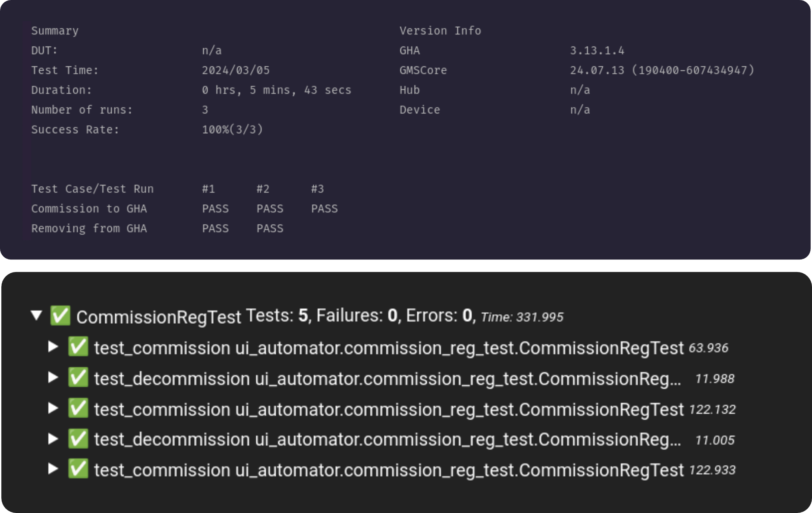Select the Test Case/Test Run header row
The width and height of the screenshot is (812, 513).
point(92,188)
